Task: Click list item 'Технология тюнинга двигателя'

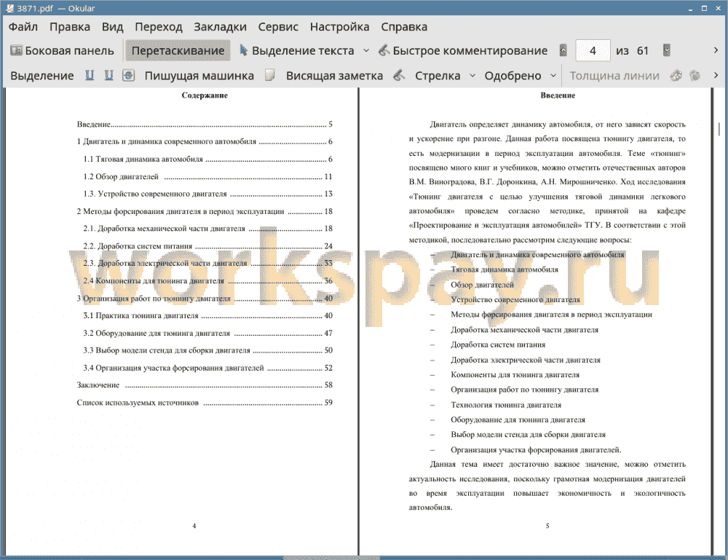Action: (506, 405)
